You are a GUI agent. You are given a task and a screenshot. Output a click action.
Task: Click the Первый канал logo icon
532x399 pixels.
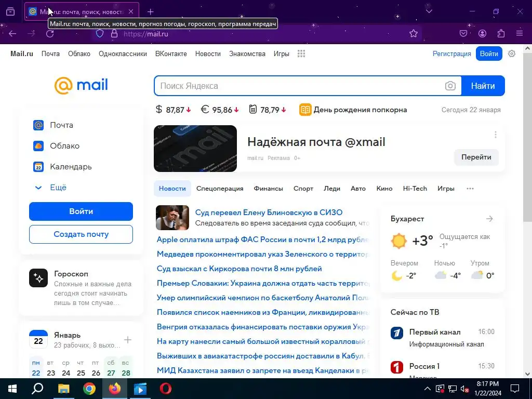(x=396, y=333)
